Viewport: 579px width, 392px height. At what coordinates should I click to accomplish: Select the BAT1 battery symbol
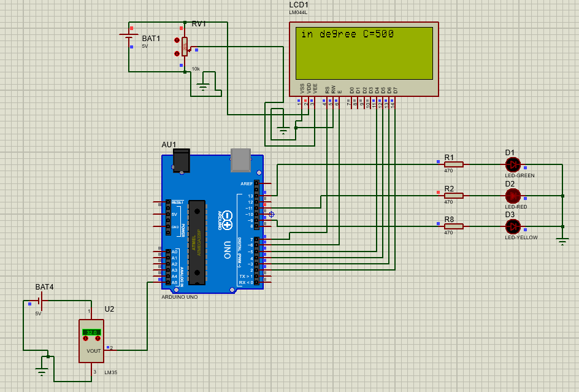click(x=129, y=36)
